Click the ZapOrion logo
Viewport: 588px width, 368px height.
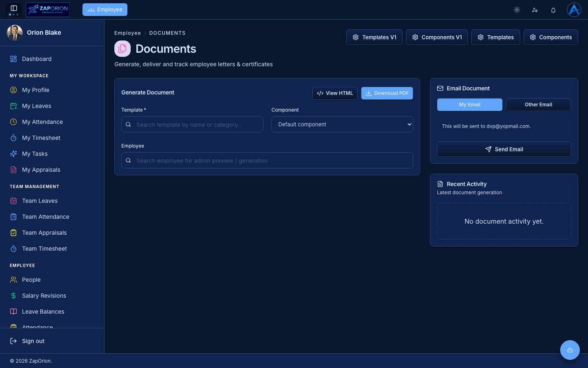(x=47, y=10)
